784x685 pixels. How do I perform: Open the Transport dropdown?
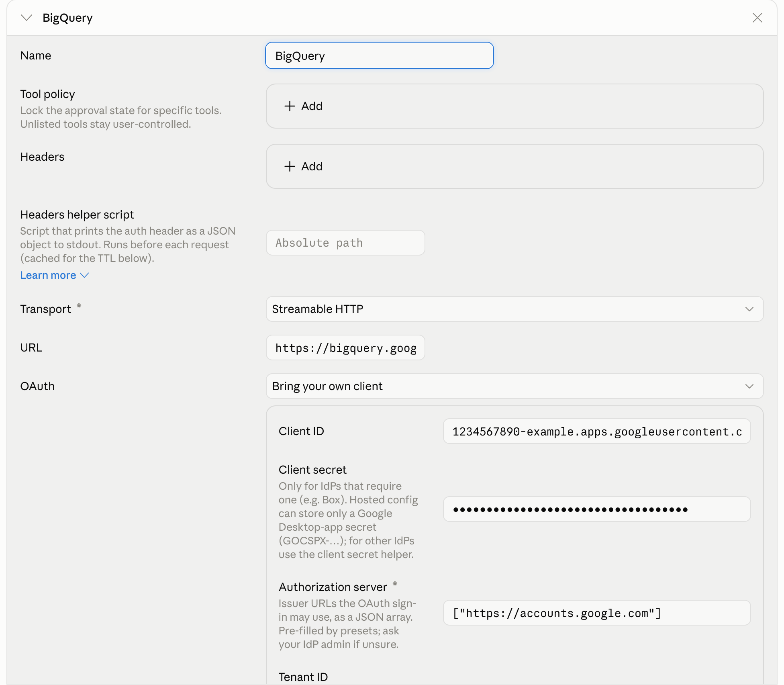[x=514, y=309]
